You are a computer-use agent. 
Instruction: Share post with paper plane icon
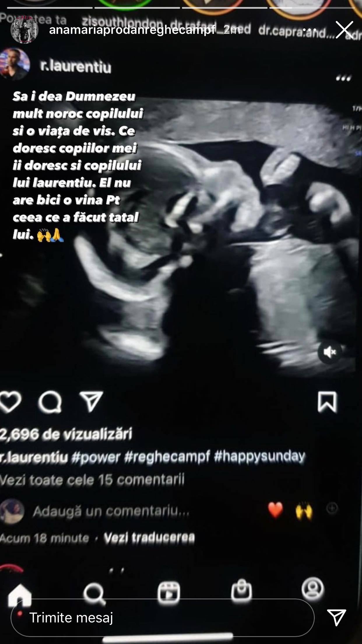pyautogui.click(x=91, y=402)
